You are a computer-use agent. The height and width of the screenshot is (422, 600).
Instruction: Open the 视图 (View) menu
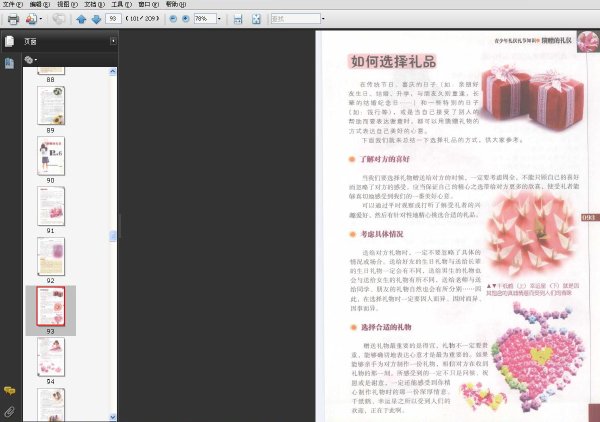coord(67,4)
